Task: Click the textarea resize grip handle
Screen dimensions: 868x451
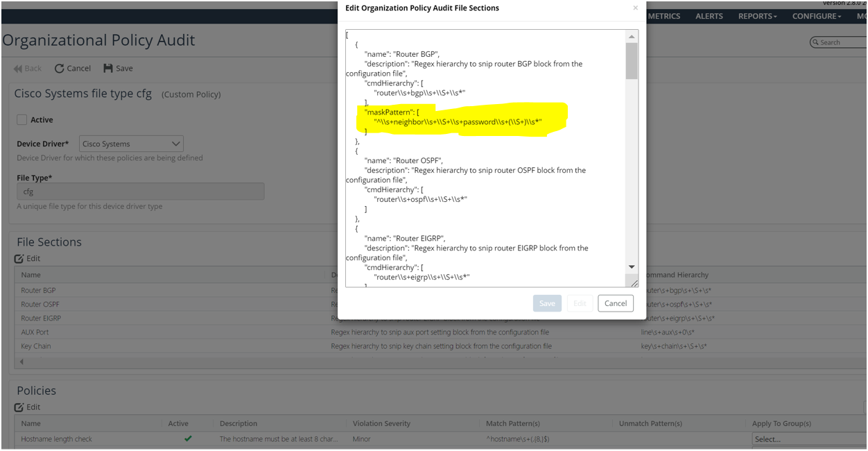Action: point(632,282)
